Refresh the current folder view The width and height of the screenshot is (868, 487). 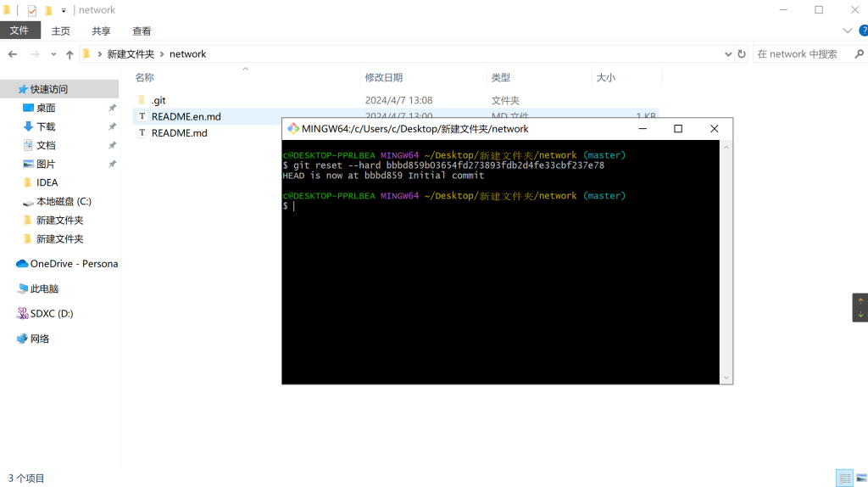(x=742, y=54)
